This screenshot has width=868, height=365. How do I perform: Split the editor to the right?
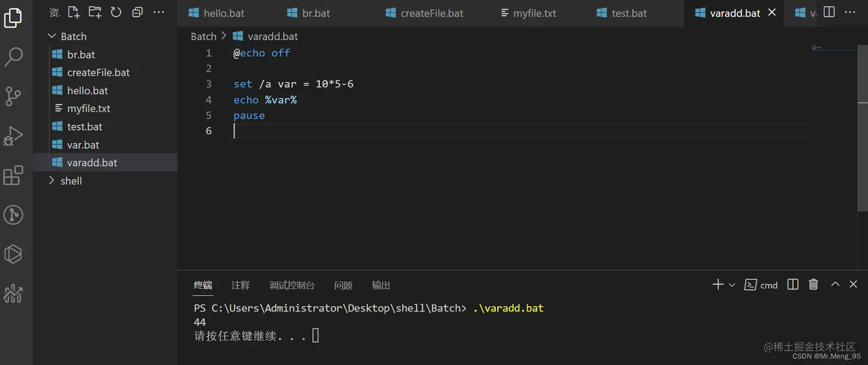coord(829,12)
